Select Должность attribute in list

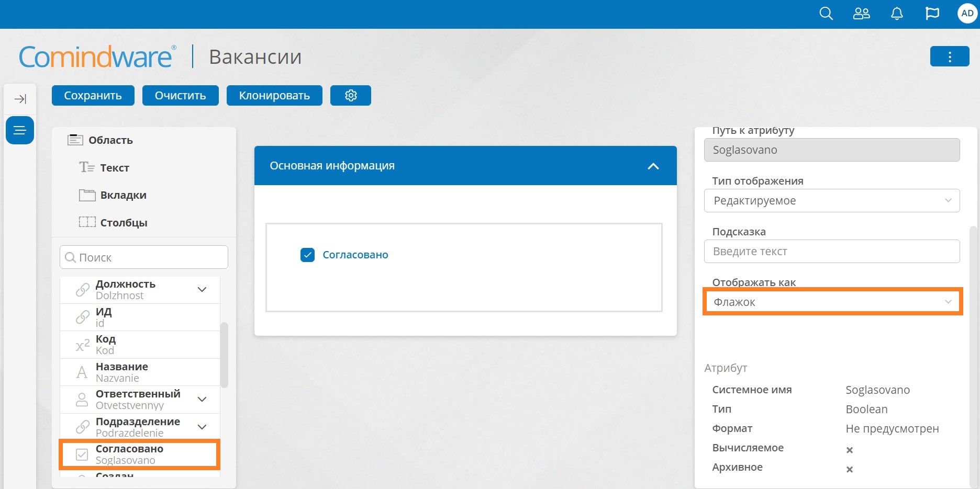(140, 290)
